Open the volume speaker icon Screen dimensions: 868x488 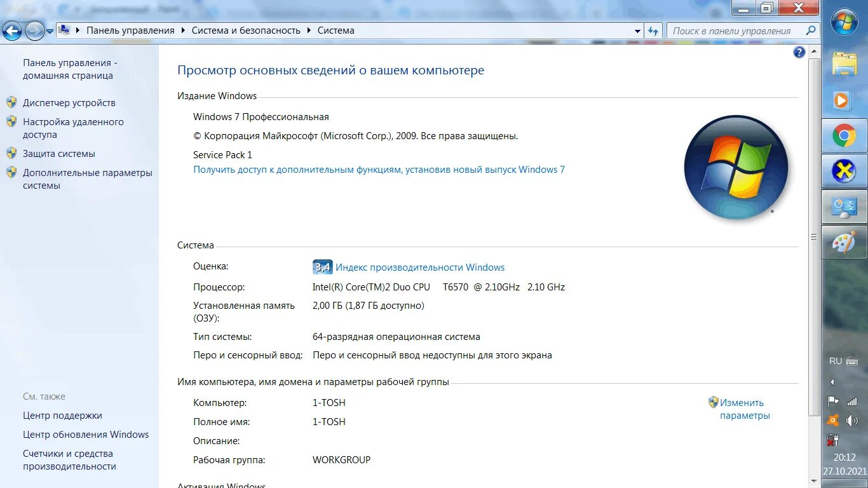(x=852, y=420)
